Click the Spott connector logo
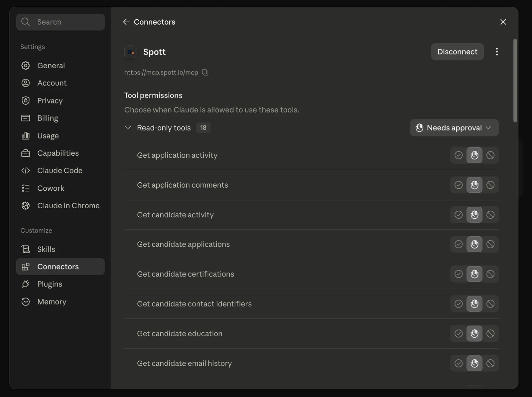 pyautogui.click(x=131, y=52)
